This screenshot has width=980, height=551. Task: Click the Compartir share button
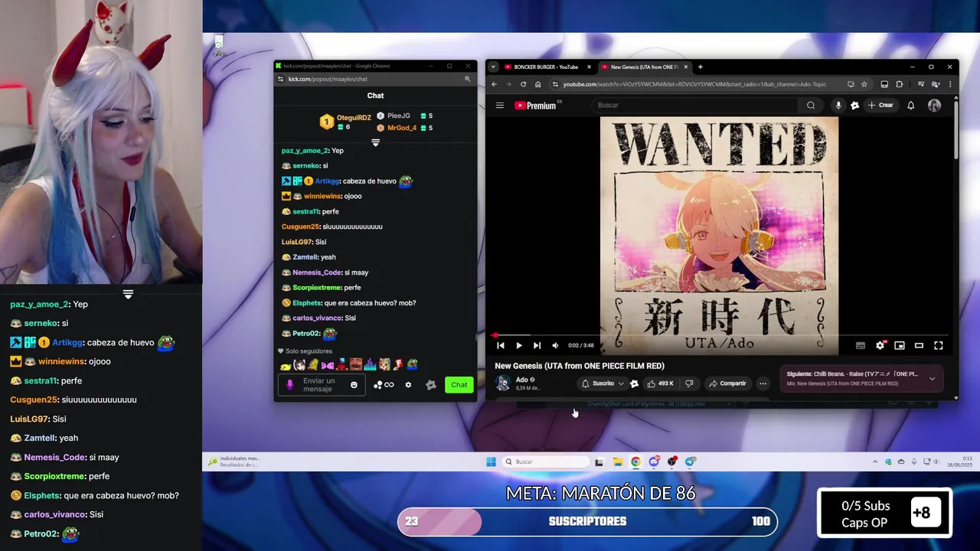pos(727,383)
